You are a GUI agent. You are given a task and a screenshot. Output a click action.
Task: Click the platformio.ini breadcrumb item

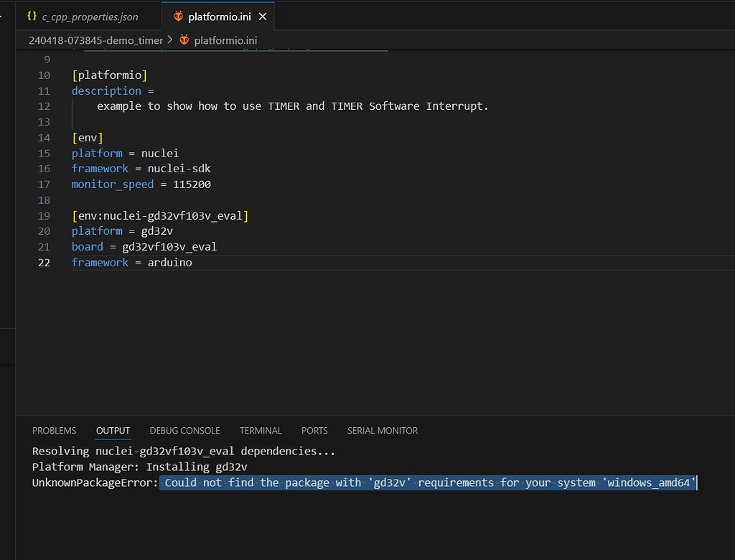pos(225,40)
